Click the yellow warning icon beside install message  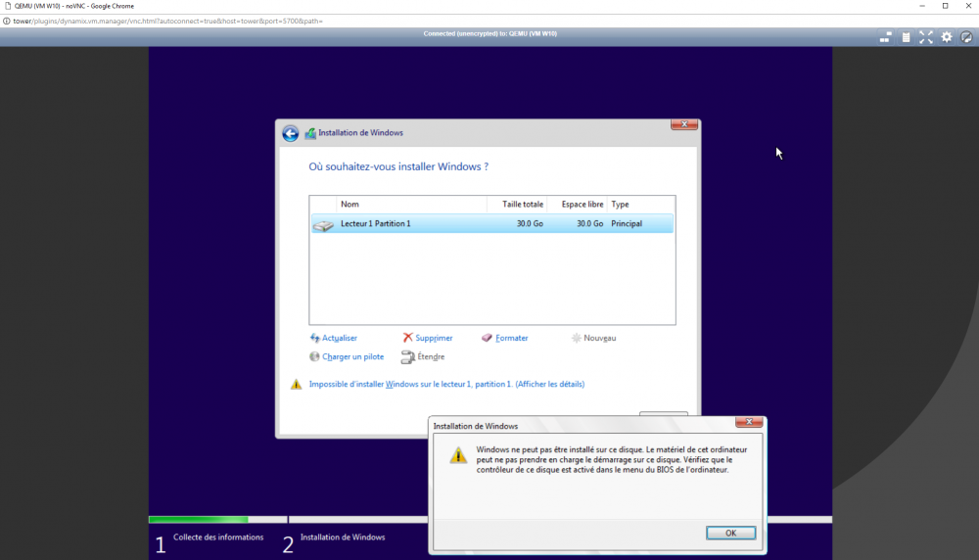[296, 384]
